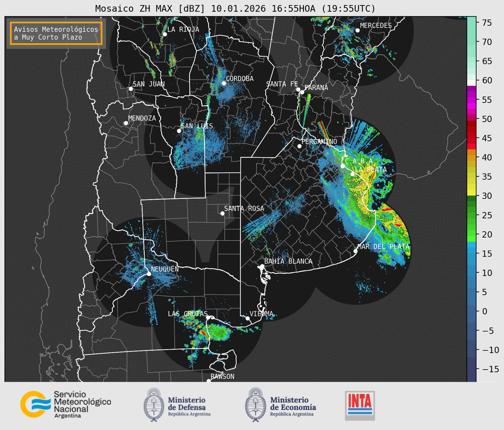Click the BAHIA BLANCA label text
This screenshot has width=504, height=430.
[x=288, y=261]
